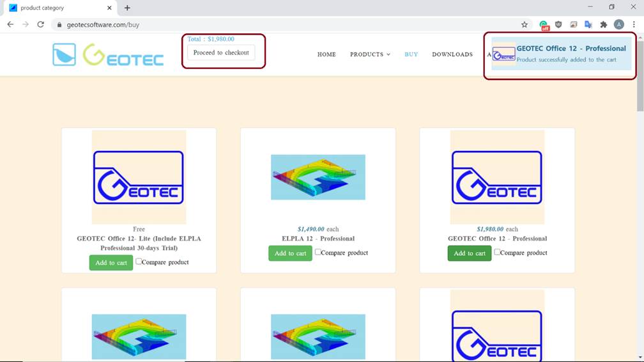
Task: Bookmark this page with the star icon
Action: click(x=525, y=25)
